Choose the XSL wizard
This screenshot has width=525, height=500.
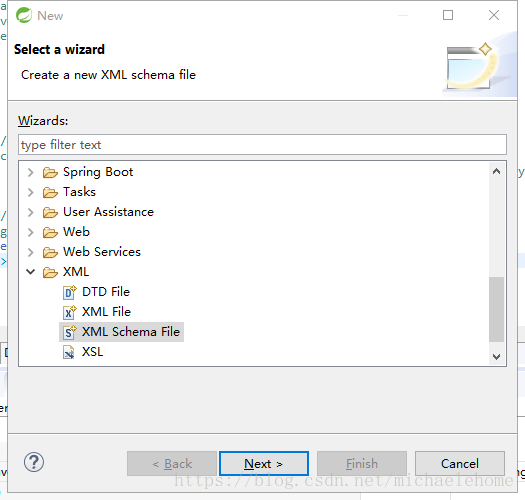tap(93, 352)
